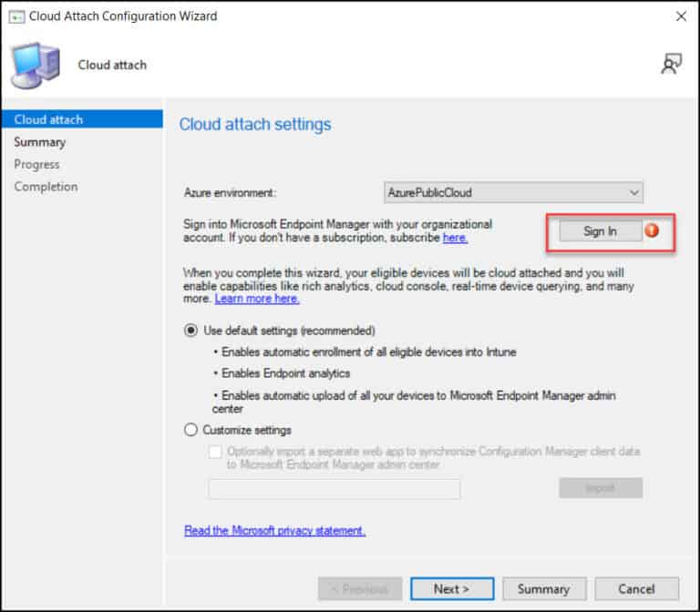Close the Cloud Attach Configuration Wizard

click(x=681, y=16)
